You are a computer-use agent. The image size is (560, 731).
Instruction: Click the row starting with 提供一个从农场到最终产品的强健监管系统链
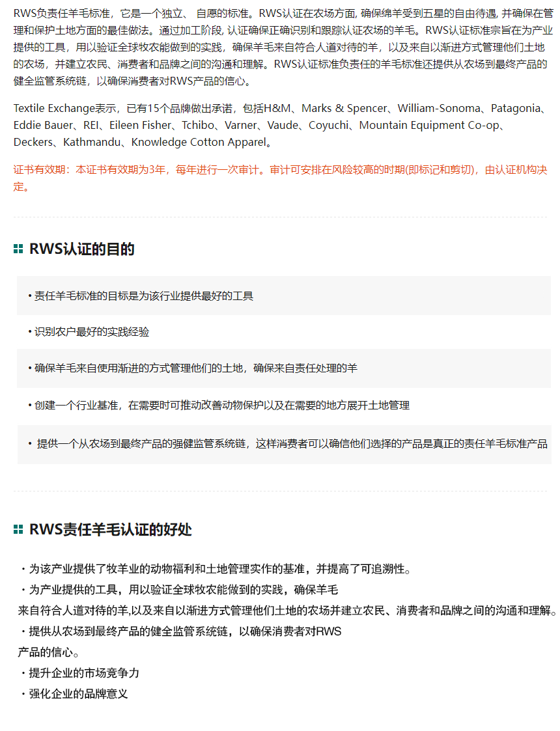291,444
